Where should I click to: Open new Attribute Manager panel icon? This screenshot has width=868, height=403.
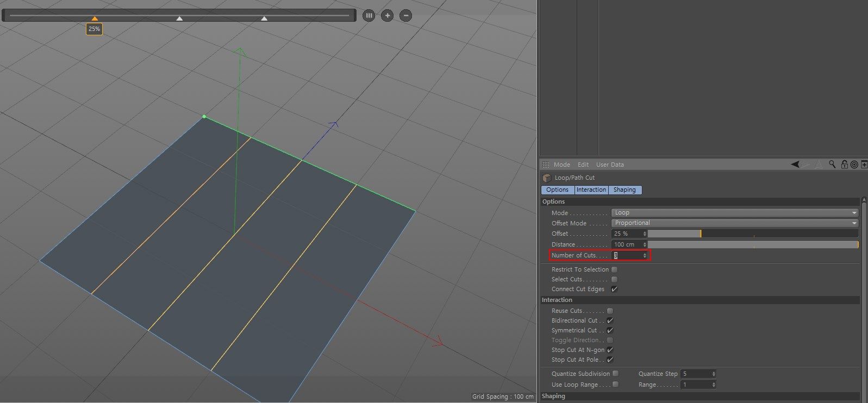pyautogui.click(x=864, y=165)
